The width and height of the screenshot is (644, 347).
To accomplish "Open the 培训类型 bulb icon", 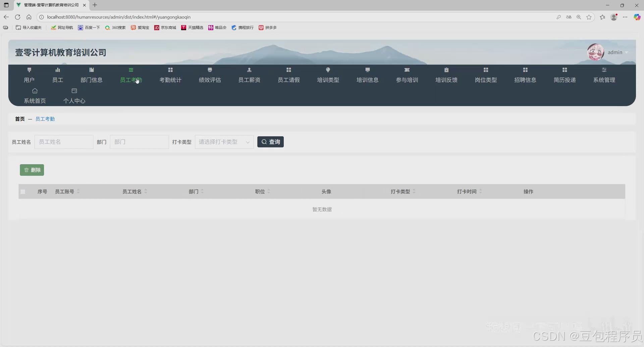I will [x=328, y=70].
